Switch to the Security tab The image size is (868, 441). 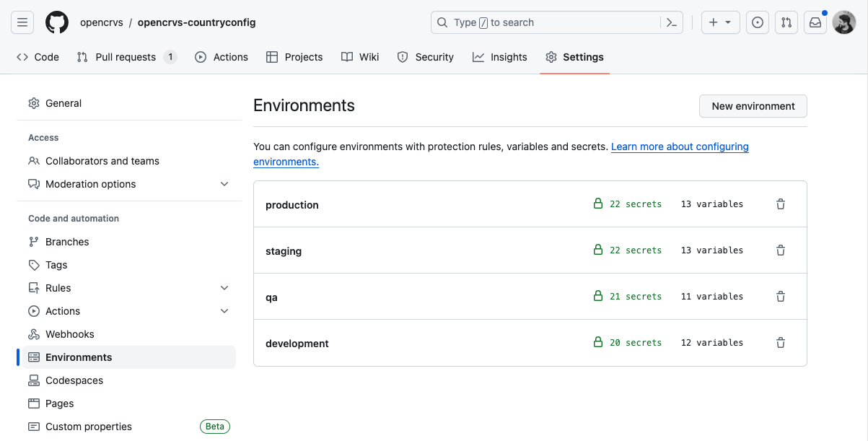point(426,57)
